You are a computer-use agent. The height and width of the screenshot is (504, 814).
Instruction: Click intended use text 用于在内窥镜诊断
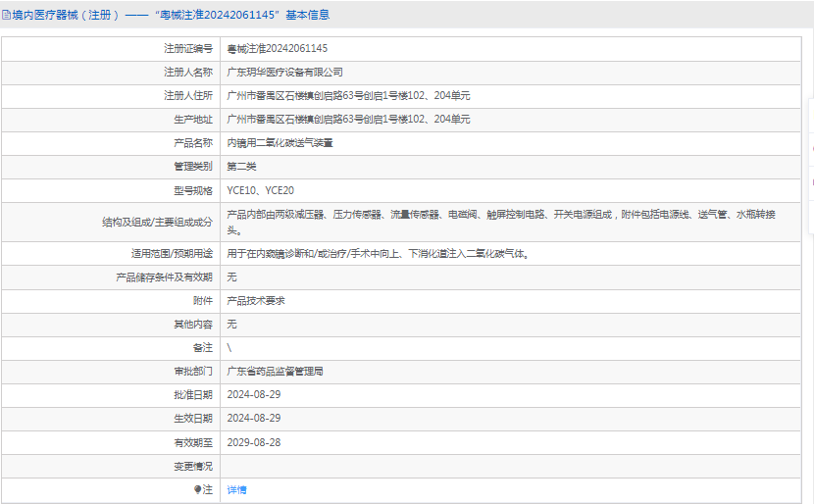379,254
